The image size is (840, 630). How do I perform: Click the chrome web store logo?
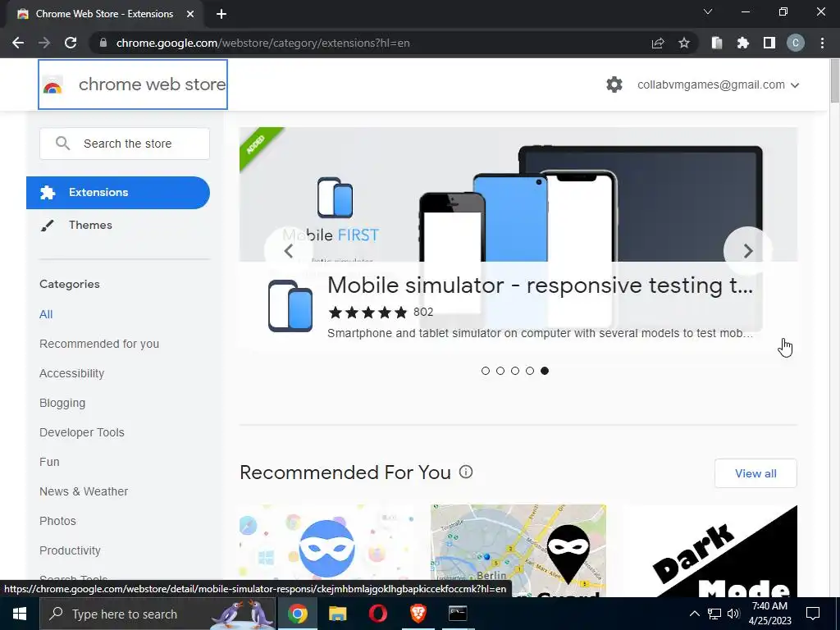pyautogui.click(x=133, y=84)
